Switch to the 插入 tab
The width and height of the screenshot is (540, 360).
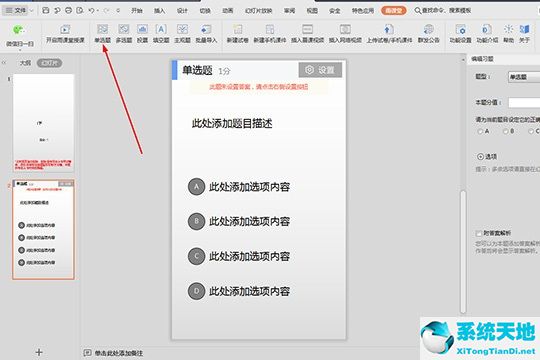coord(159,11)
